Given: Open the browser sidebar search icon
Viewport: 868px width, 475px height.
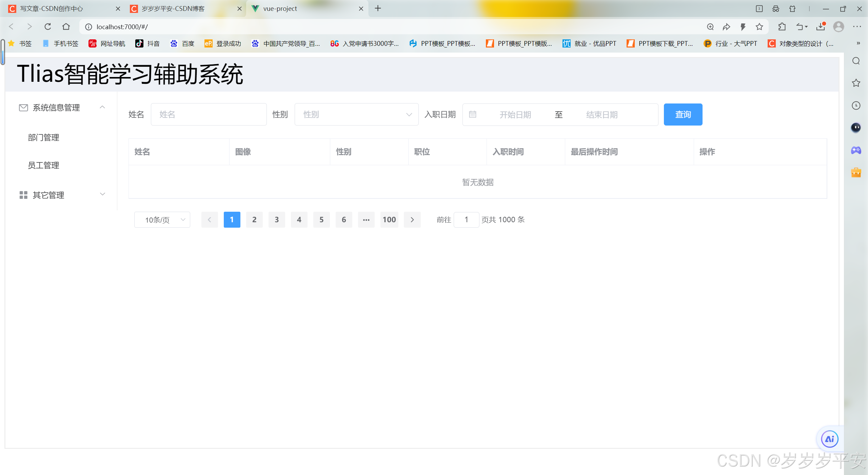Looking at the screenshot, I should pyautogui.click(x=856, y=61).
